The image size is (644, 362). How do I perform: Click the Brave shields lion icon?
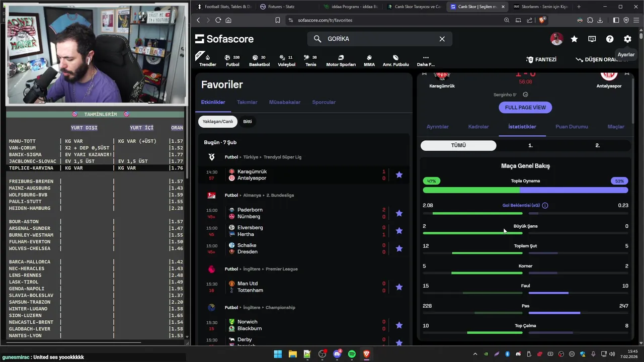pos(542,20)
